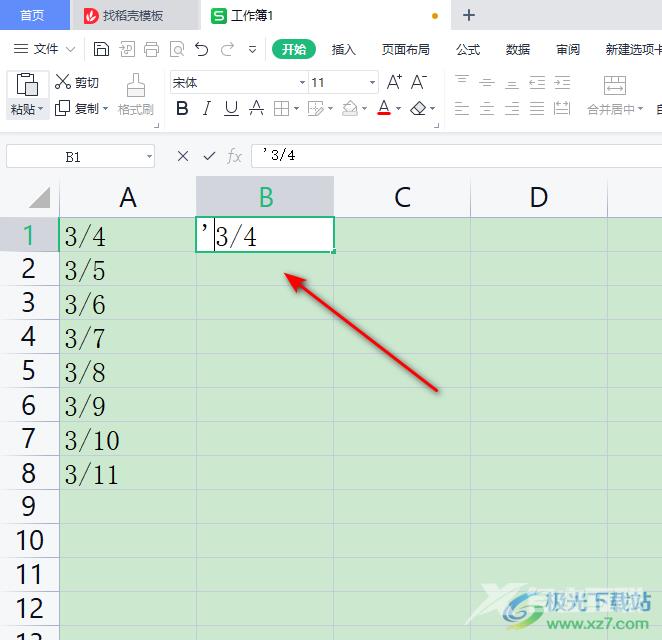The width and height of the screenshot is (662, 640).
Task: Click the Undo arrow
Action: point(202,49)
